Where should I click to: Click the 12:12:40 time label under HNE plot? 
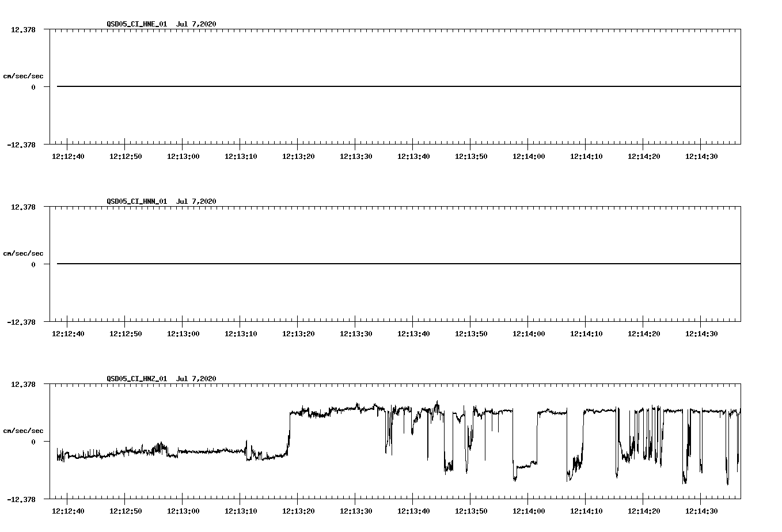tap(68, 157)
